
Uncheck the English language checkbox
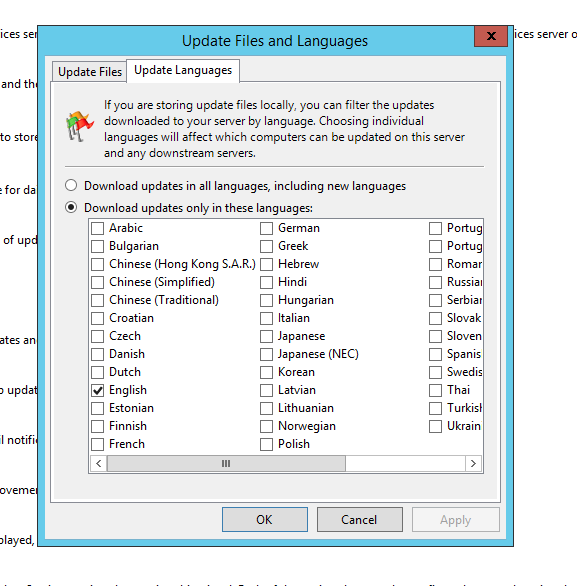pos(98,391)
